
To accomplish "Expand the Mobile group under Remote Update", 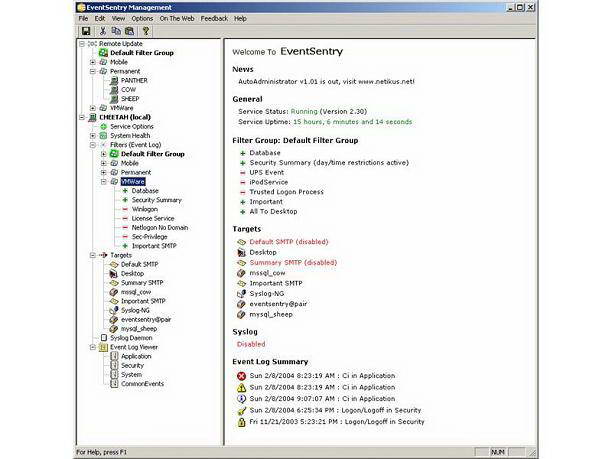I will click(x=93, y=61).
